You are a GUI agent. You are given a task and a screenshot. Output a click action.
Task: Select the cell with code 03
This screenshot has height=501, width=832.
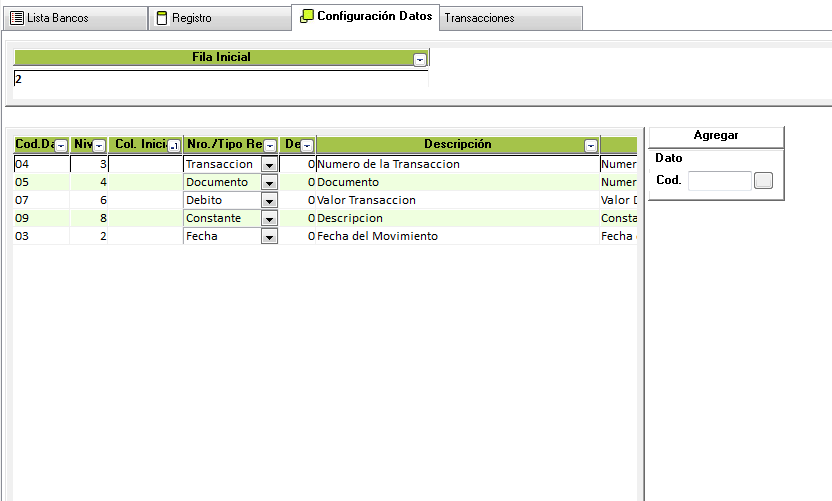point(41,236)
